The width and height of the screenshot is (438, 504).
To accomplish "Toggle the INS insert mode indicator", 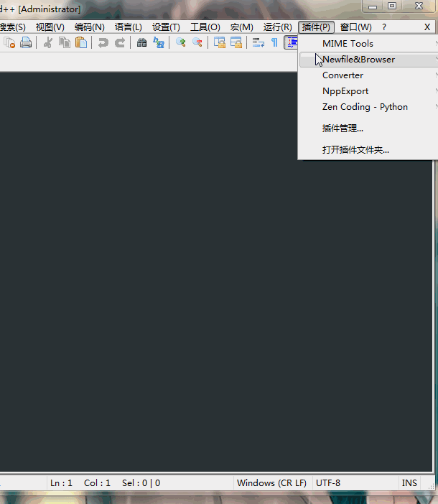I will 409,482.
